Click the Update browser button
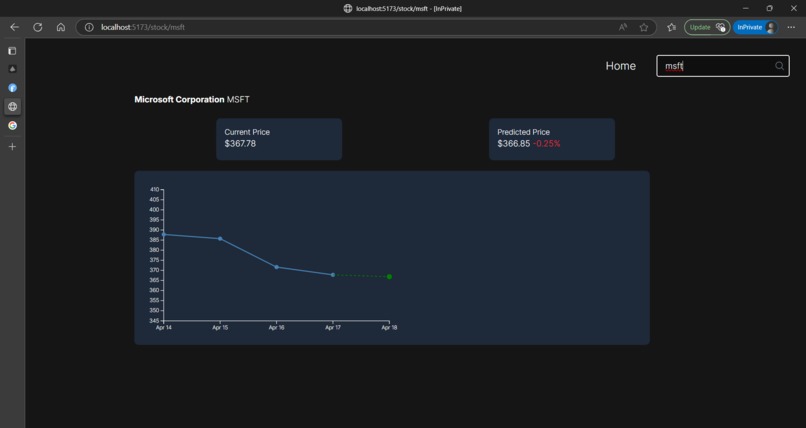The image size is (806, 428). 707,27
